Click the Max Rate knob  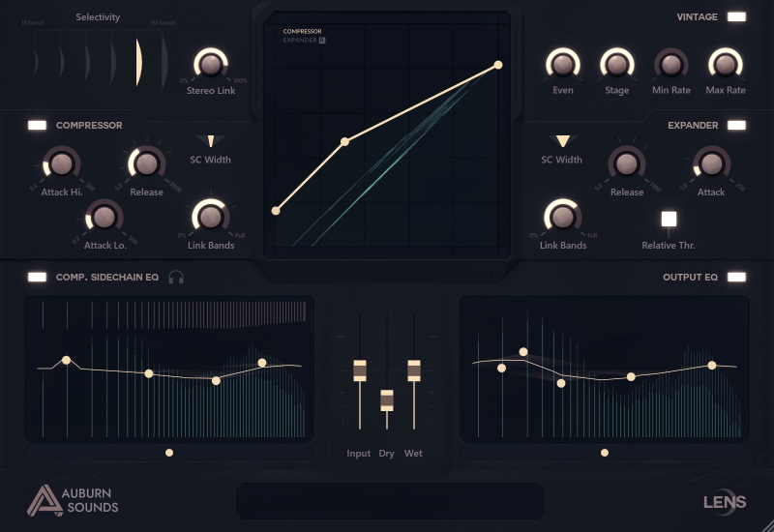point(725,64)
